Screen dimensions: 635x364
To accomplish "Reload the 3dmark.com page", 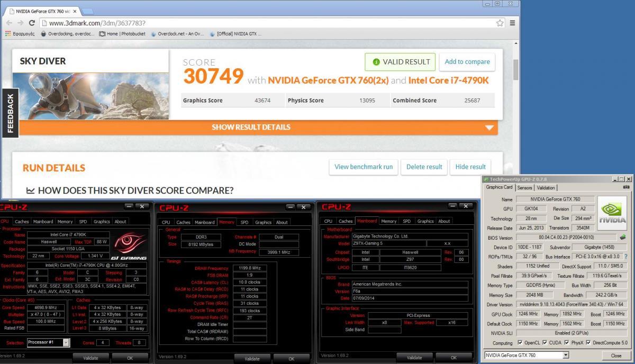I will [32, 23].
